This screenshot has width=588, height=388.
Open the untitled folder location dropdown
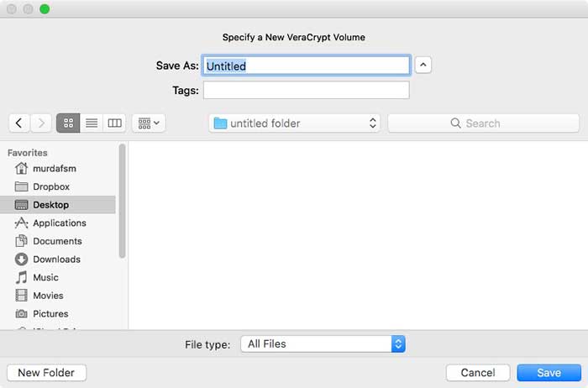(294, 123)
